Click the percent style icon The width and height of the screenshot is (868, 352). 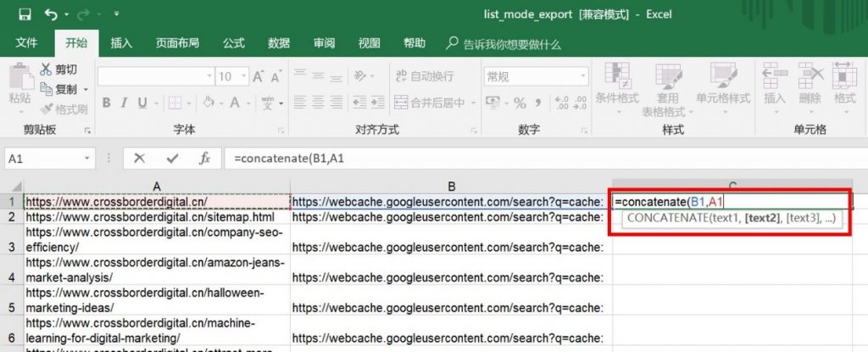520,103
